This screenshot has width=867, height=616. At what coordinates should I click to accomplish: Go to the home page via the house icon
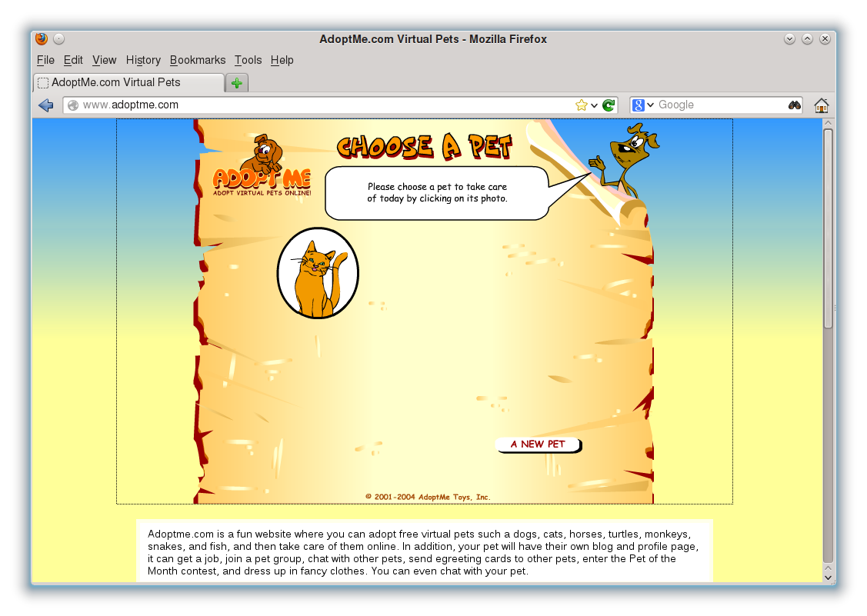tap(822, 105)
